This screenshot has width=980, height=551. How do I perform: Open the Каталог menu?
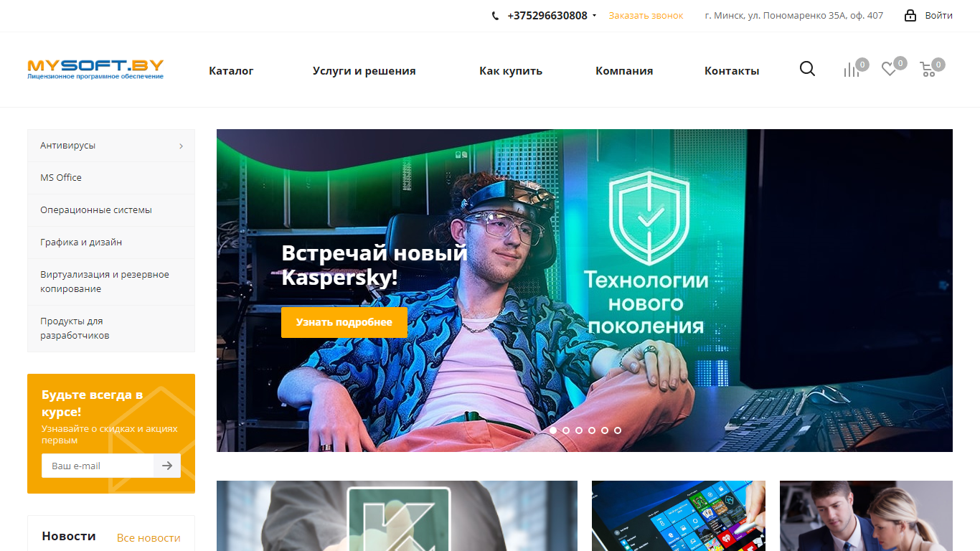coord(231,70)
